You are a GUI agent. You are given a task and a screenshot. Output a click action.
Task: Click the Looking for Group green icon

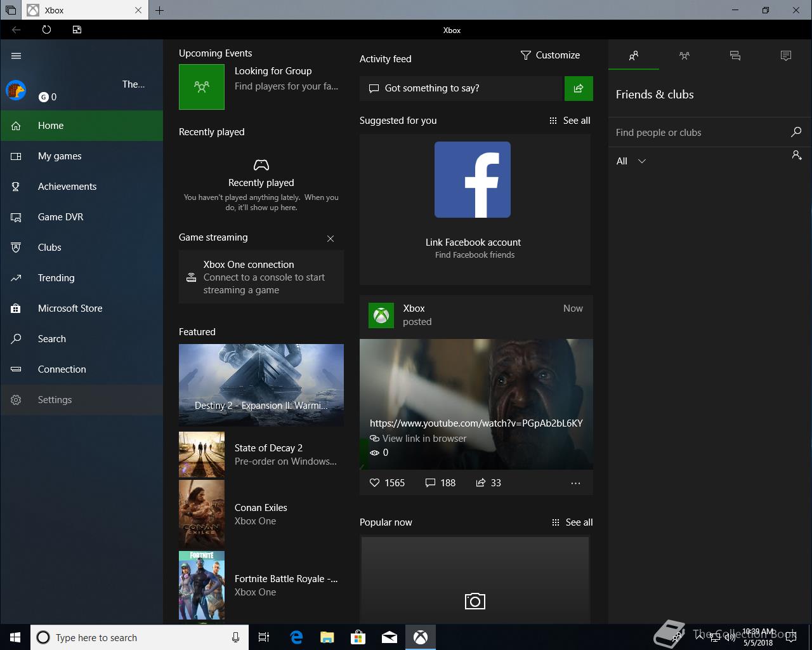(202, 87)
